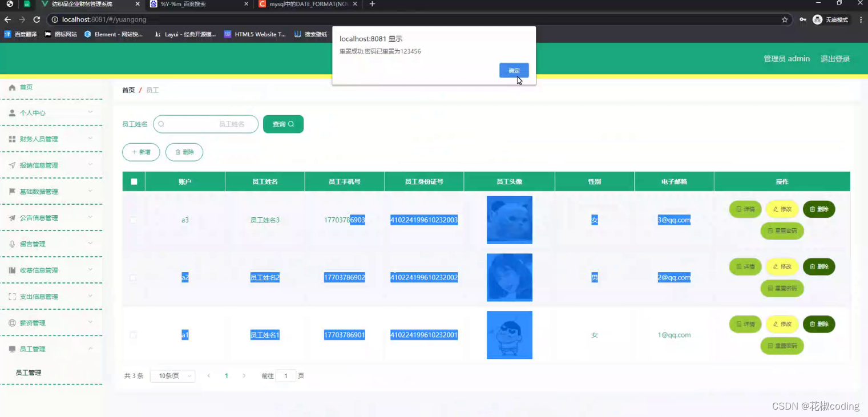
Task: Open the 无痕模式 incognito profile icon
Action: pyautogui.click(x=830, y=19)
